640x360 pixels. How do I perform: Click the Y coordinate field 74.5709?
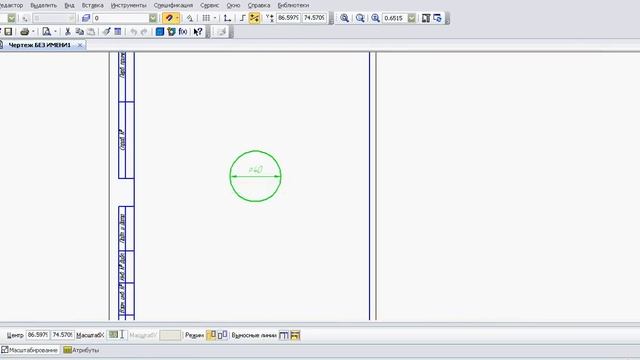(314, 18)
